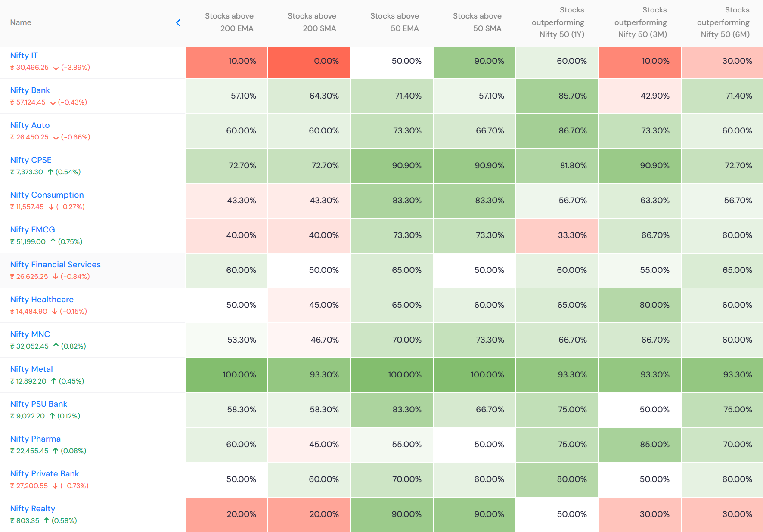Select Nifty Bank 1Y outperforming cell 85.70%

(557, 96)
